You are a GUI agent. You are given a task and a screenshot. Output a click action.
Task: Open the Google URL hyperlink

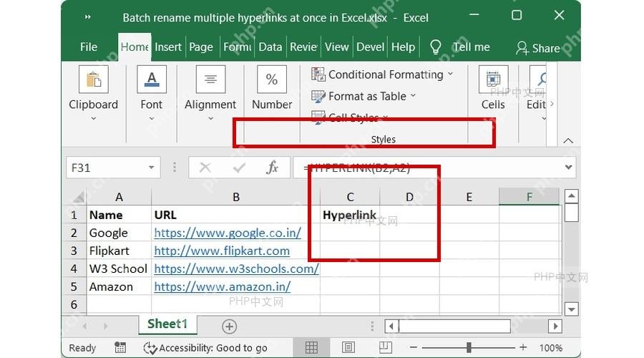228,233
